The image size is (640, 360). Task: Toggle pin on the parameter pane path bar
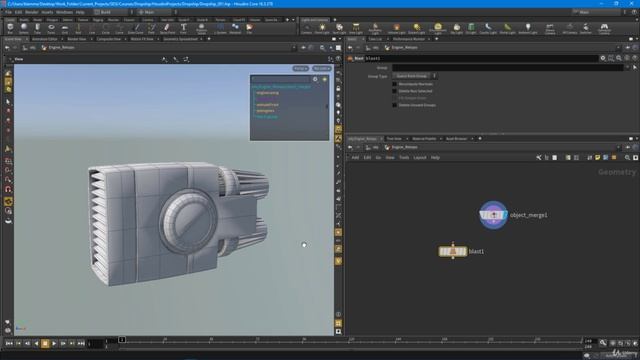(x=627, y=48)
